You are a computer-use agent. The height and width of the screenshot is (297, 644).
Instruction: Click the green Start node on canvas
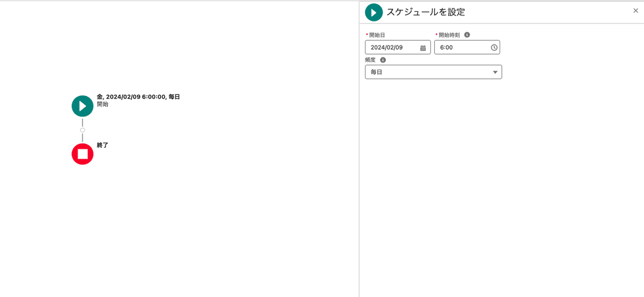coord(83,106)
